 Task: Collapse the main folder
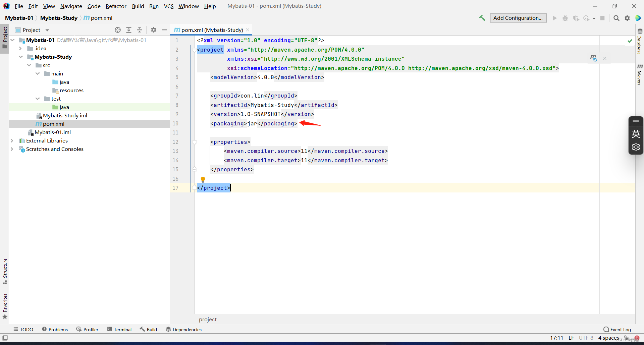point(38,73)
